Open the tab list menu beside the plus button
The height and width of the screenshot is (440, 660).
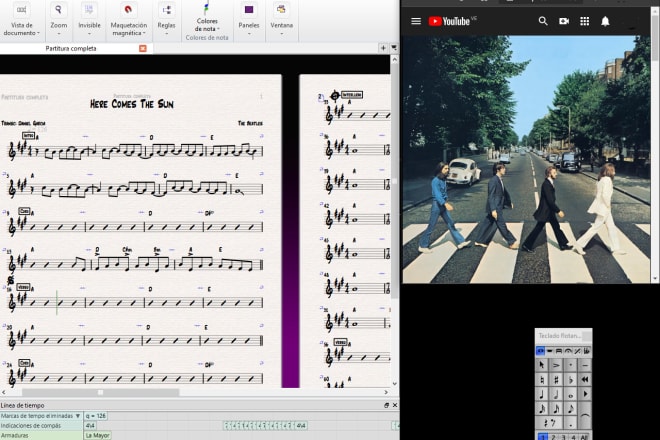(x=394, y=48)
